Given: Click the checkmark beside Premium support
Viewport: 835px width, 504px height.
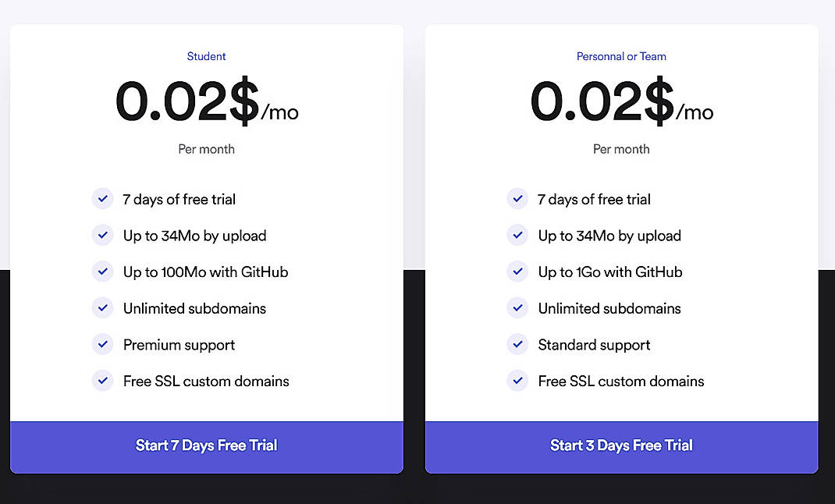Looking at the screenshot, I should click(x=102, y=344).
